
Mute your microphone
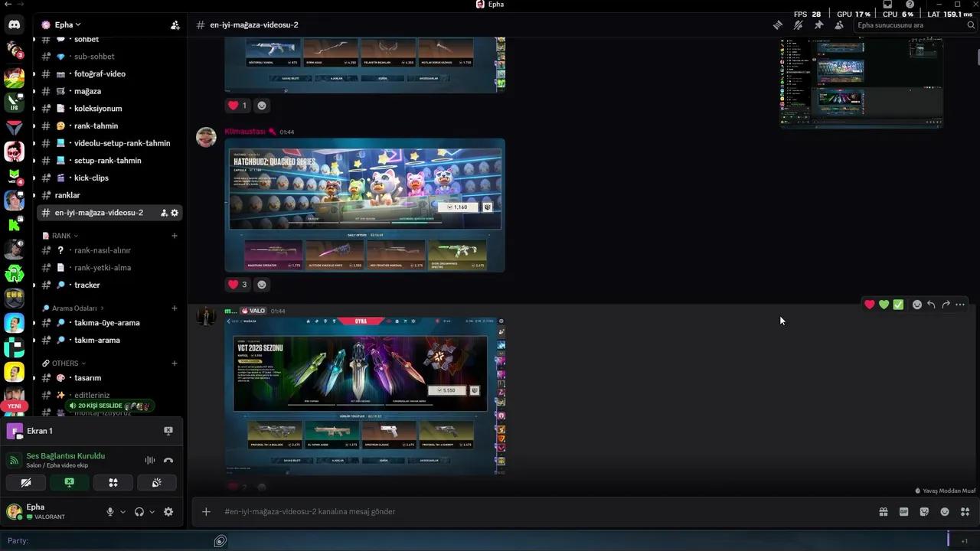pyautogui.click(x=110, y=511)
